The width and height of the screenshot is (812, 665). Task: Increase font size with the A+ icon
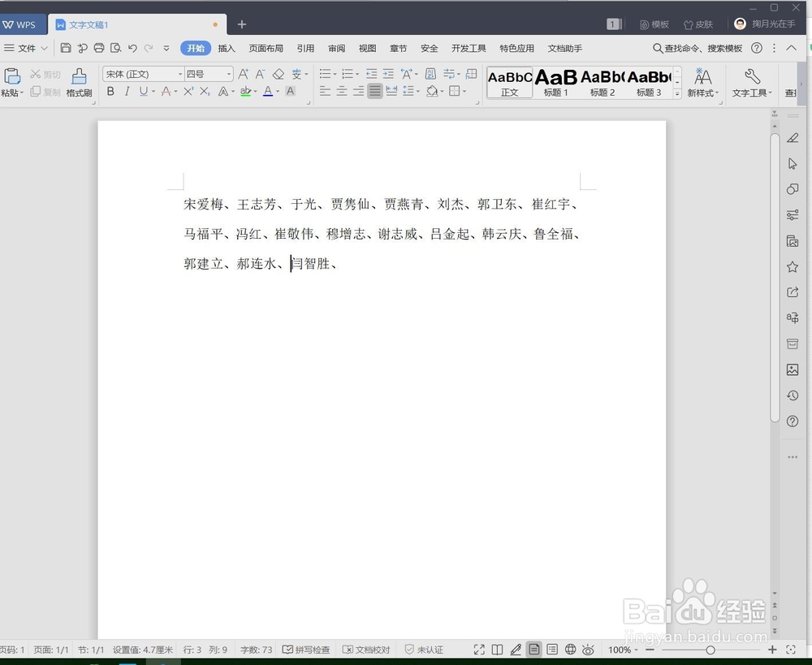click(243, 74)
